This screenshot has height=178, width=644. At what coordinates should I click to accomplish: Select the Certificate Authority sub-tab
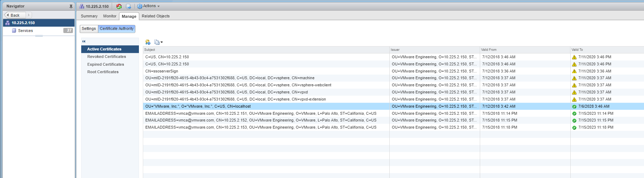[117, 28]
